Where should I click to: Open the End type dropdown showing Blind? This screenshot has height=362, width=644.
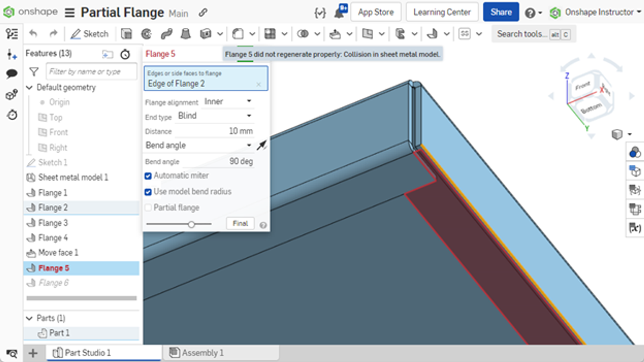pos(215,116)
